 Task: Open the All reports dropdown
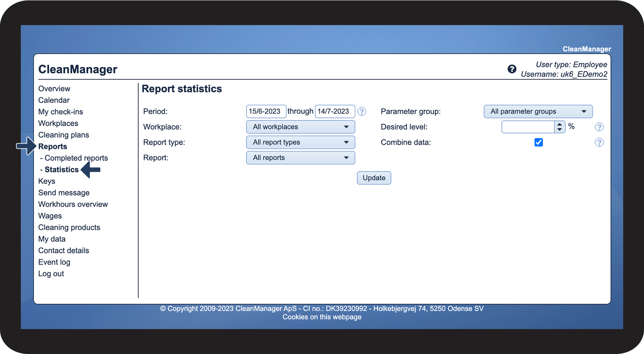[x=301, y=157]
